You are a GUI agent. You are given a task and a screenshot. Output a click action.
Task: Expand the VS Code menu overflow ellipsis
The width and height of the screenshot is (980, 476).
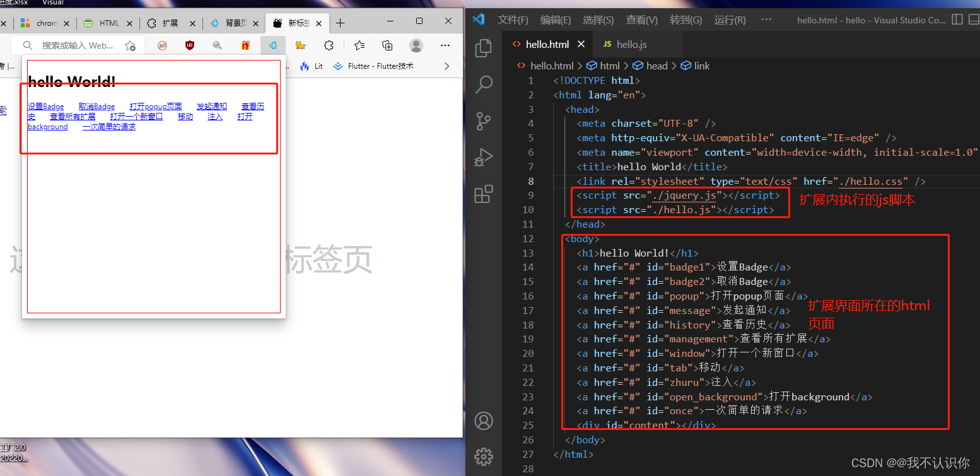766,20
